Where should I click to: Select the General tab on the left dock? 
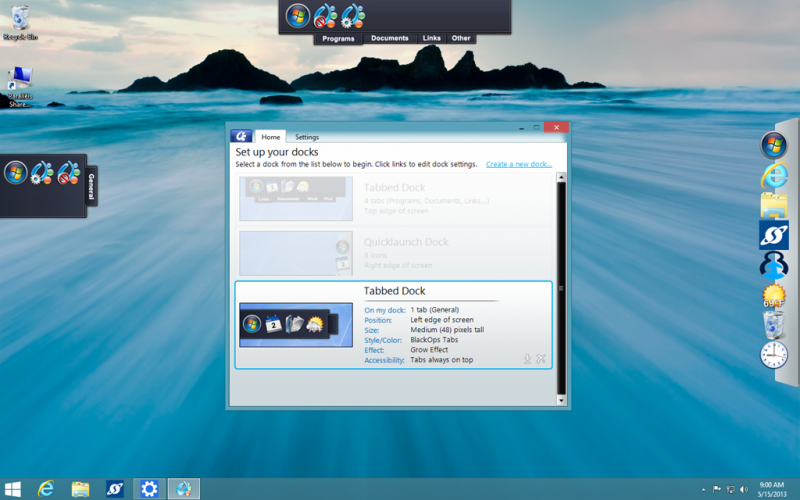92,185
